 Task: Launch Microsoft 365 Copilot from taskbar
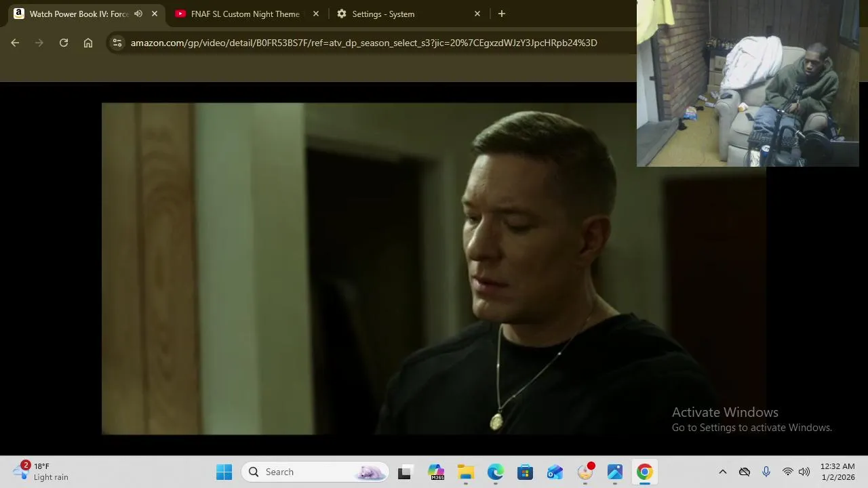point(435,472)
